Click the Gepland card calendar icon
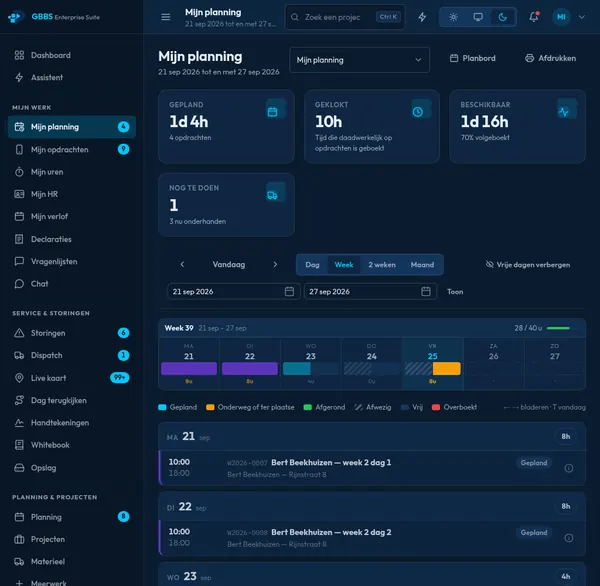Screen dimensions: 600x586 click(x=272, y=112)
